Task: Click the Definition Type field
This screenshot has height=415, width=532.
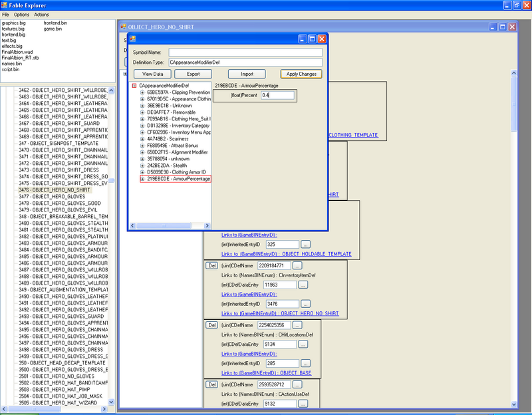Action: [x=245, y=63]
